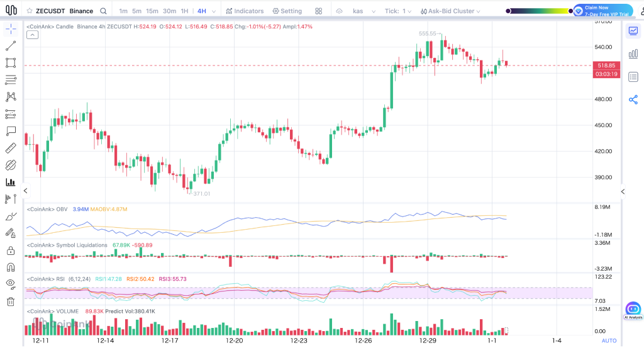Select the XABCD pattern tool
644x350 pixels.
pyautogui.click(x=11, y=97)
